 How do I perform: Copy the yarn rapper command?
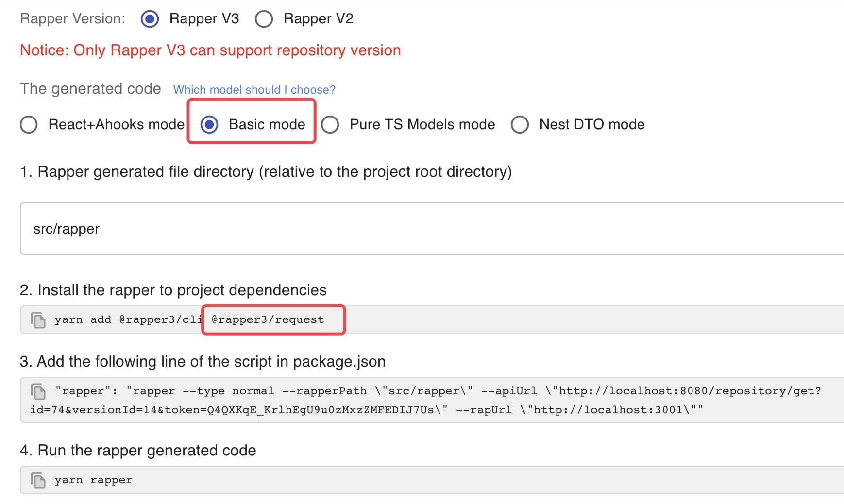pyautogui.click(x=38, y=480)
